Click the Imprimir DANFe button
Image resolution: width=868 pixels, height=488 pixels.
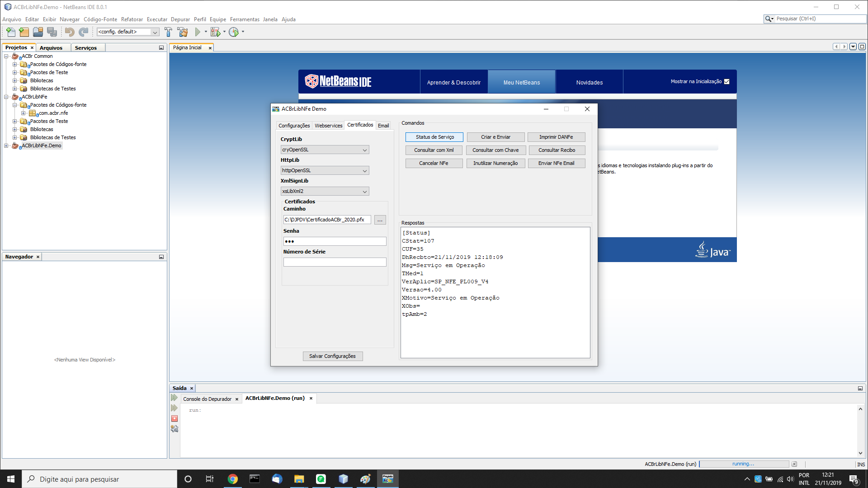pos(556,137)
